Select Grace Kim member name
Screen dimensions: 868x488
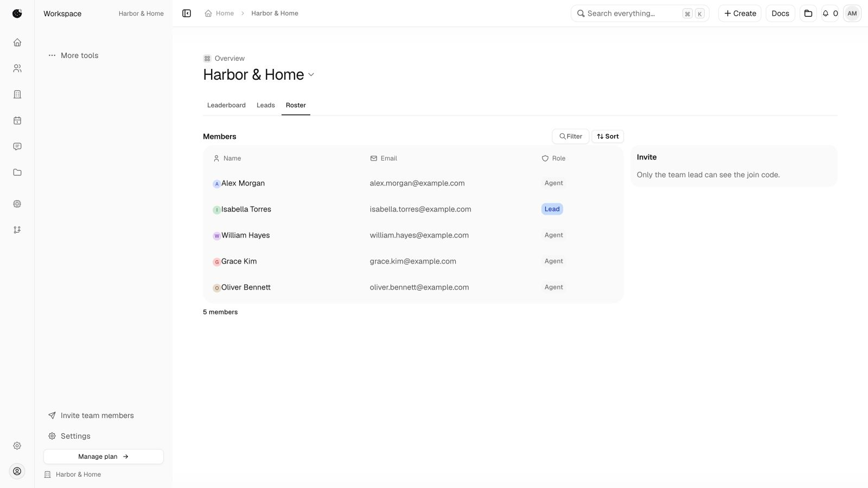[x=239, y=261]
